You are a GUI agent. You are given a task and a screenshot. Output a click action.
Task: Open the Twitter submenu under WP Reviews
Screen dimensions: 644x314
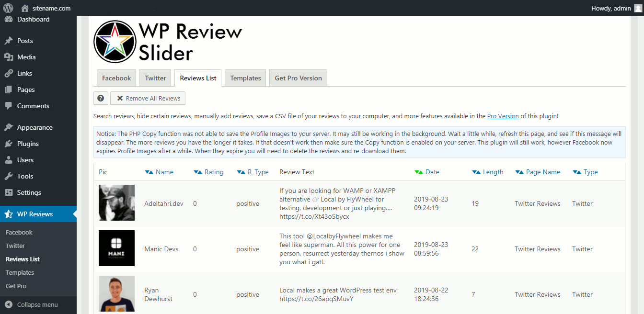tap(15, 246)
